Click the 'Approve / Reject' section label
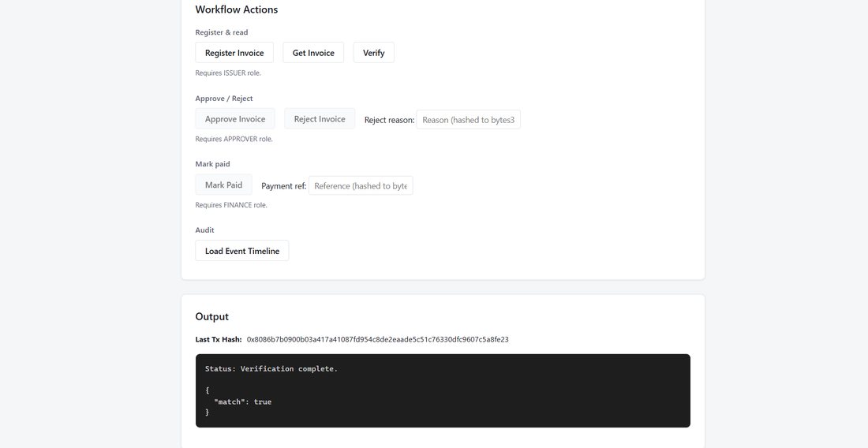The image size is (868, 448). (224, 99)
